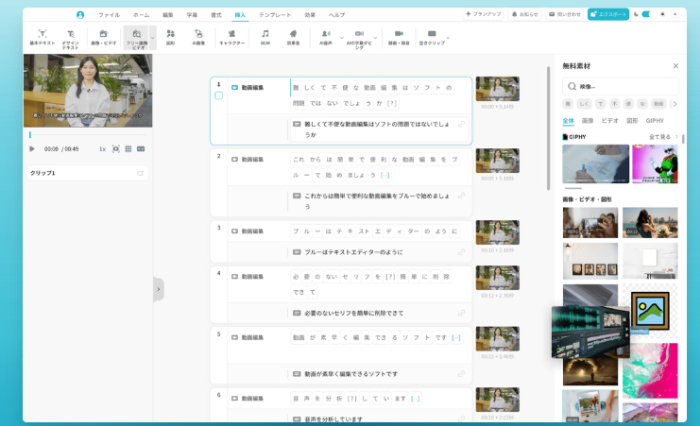Click the subtitle icon in clip 4
The width and height of the screenshot is (700, 426).
click(296, 313)
